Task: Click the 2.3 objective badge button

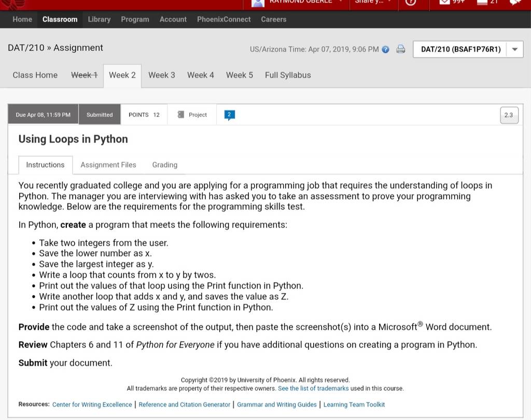Action: [x=509, y=115]
